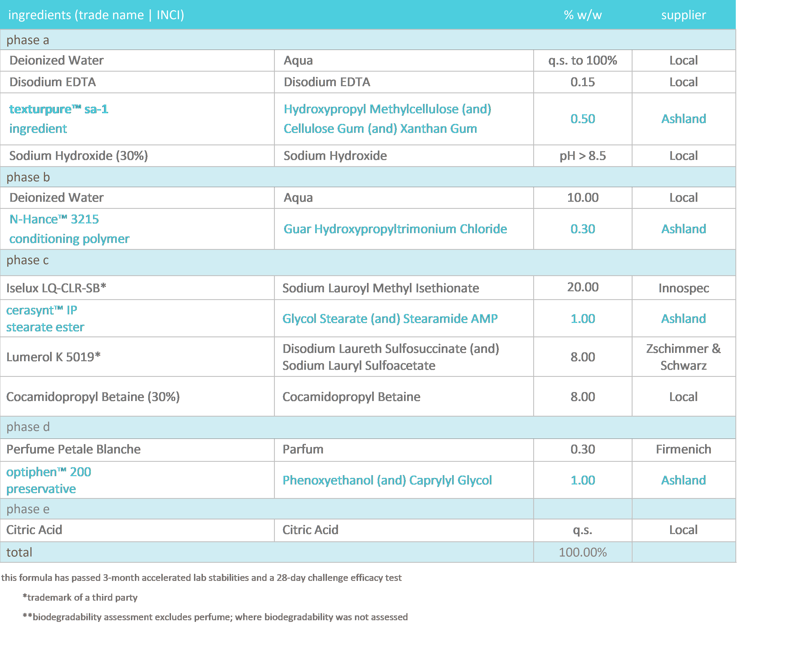The height and width of the screenshot is (665, 812).
Task: Click the N-Hance 3215 conditioning polymer cell
Action: coord(69,229)
